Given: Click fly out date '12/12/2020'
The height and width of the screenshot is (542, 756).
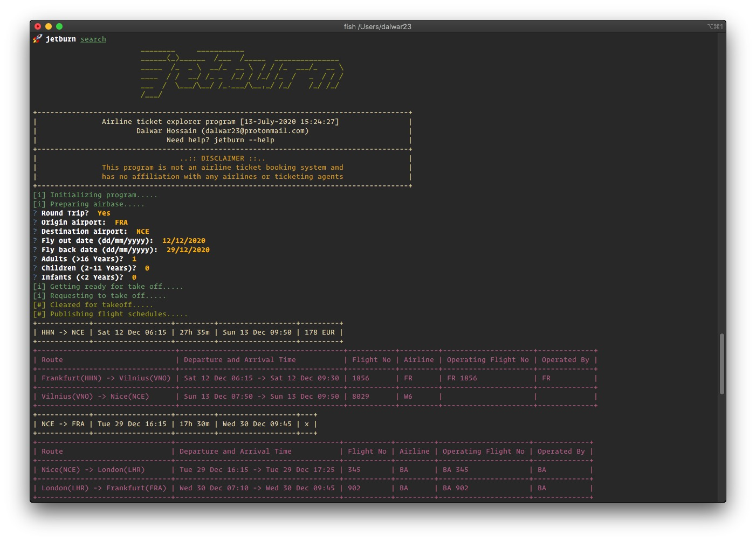Looking at the screenshot, I should 184,241.
